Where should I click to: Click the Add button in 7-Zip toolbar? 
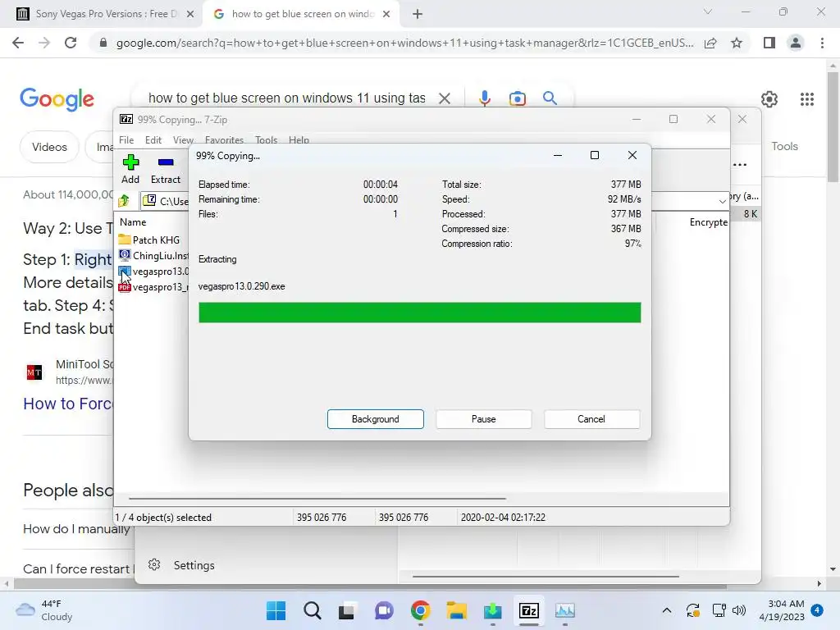click(x=130, y=169)
